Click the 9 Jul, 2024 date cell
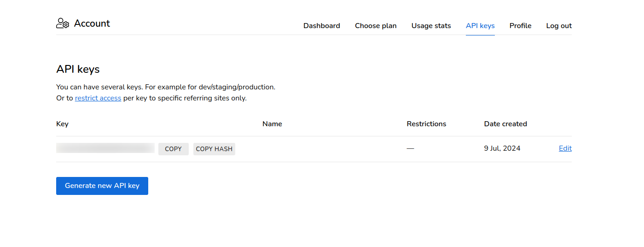644x247 pixels. pos(502,148)
